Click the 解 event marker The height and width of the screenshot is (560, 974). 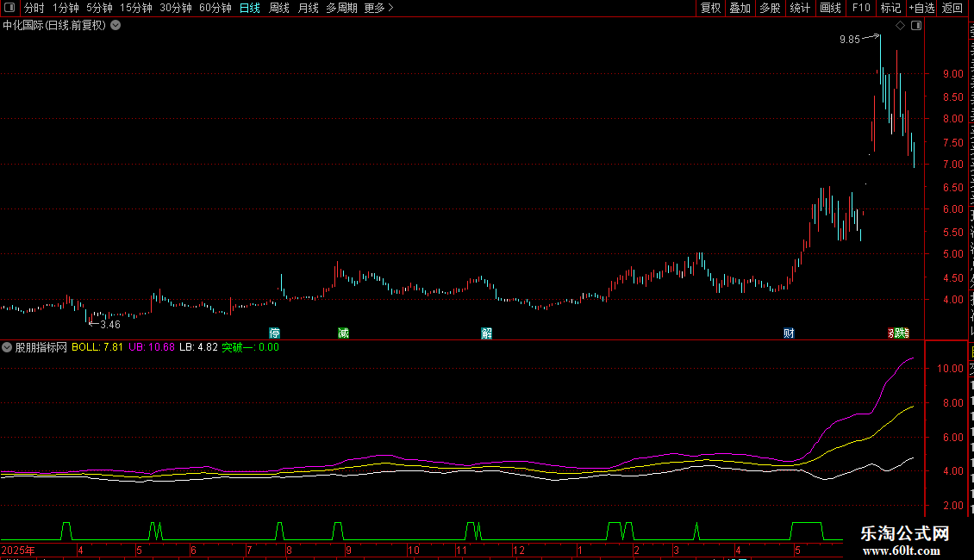coord(487,333)
